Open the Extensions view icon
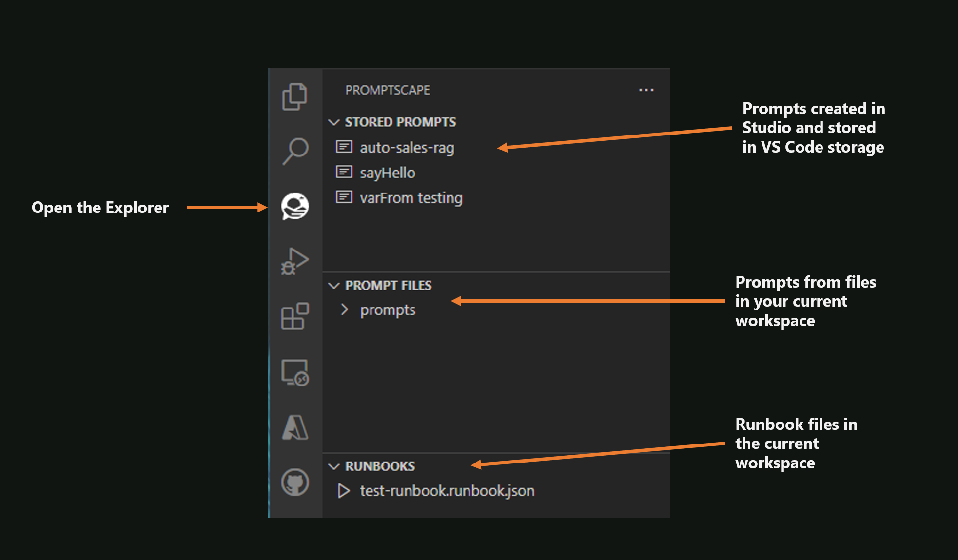The width and height of the screenshot is (958, 560). point(295,316)
